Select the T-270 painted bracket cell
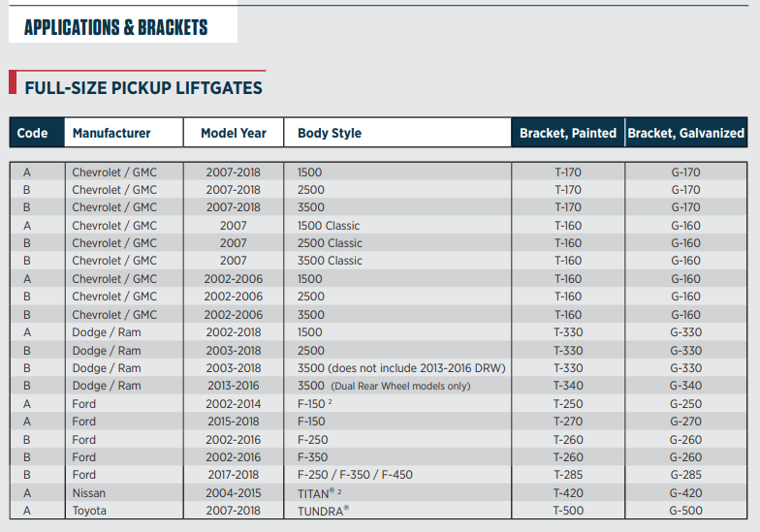 click(568, 421)
